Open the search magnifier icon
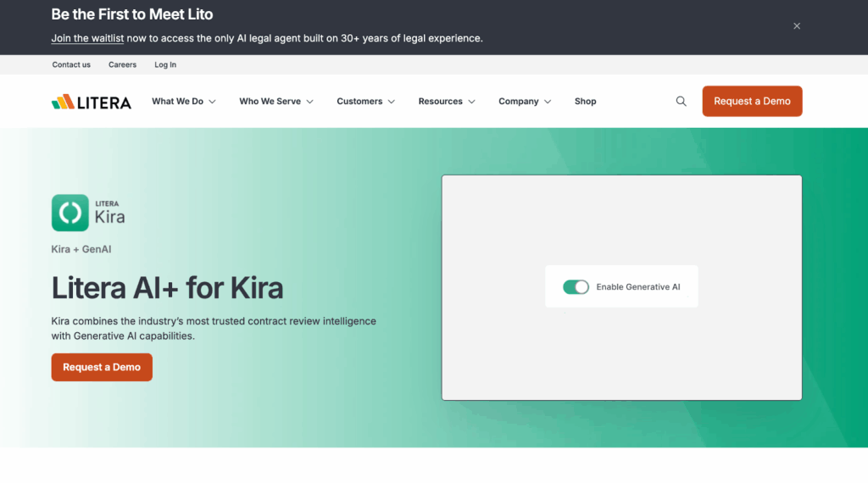The image size is (868, 483). pyautogui.click(x=681, y=101)
